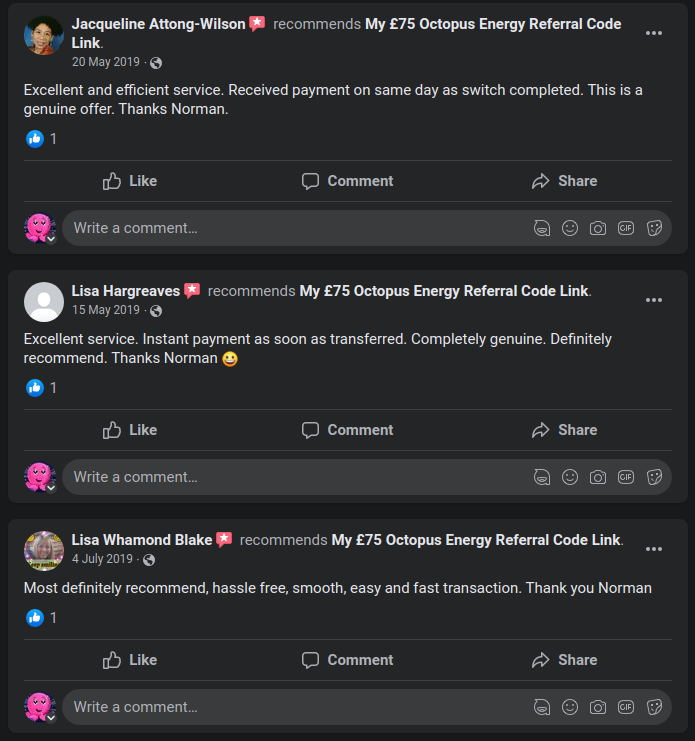Like Jacqueline Attong-Wilson's recommendation
The image size is (695, 741).
pos(130,181)
